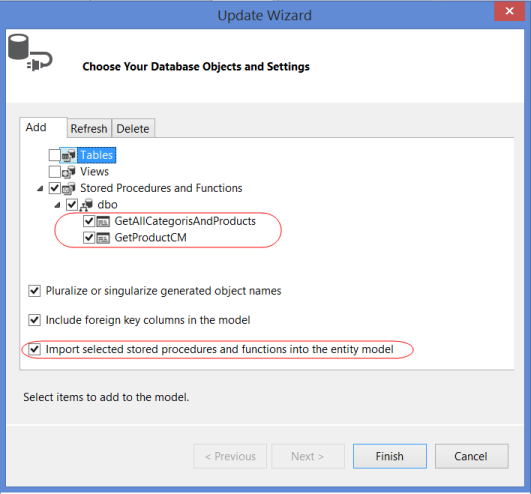Image resolution: width=531 pixels, height=494 pixels.
Task: Switch to the Delete tab
Action: click(x=133, y=128)
